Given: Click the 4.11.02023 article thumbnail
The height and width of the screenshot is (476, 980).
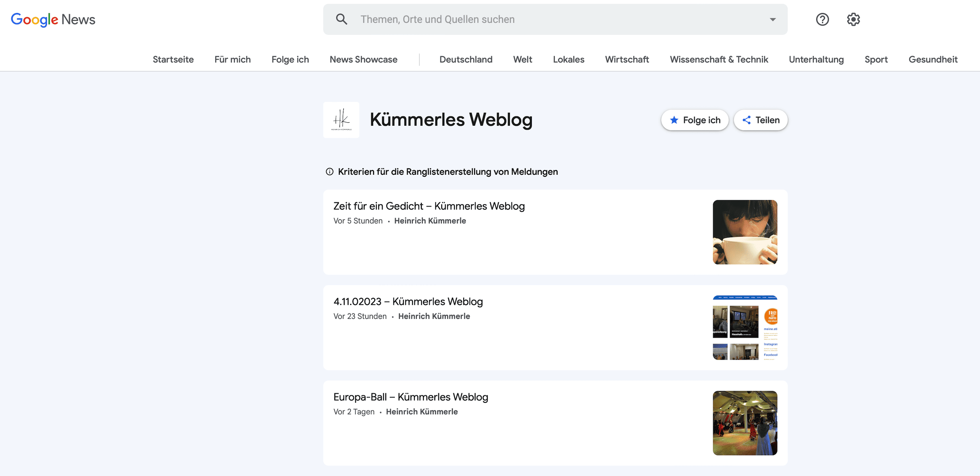Looking at the screenshot, I should [745, 328].
